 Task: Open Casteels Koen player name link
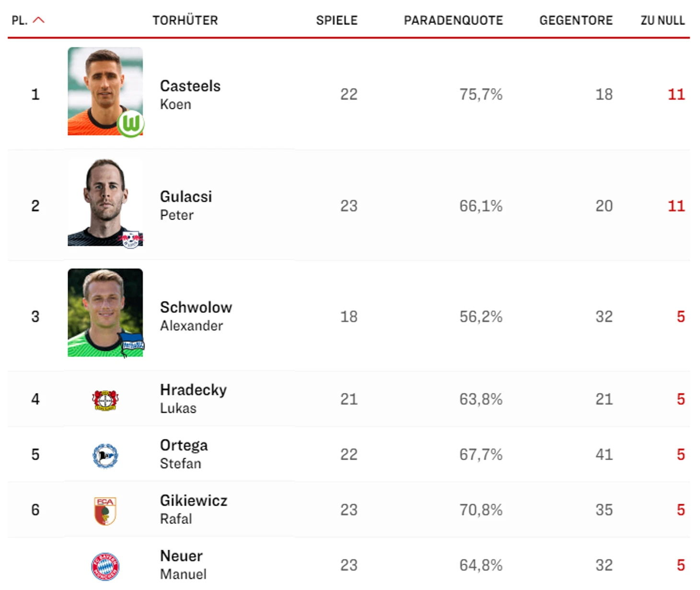(x=190, y=94)
